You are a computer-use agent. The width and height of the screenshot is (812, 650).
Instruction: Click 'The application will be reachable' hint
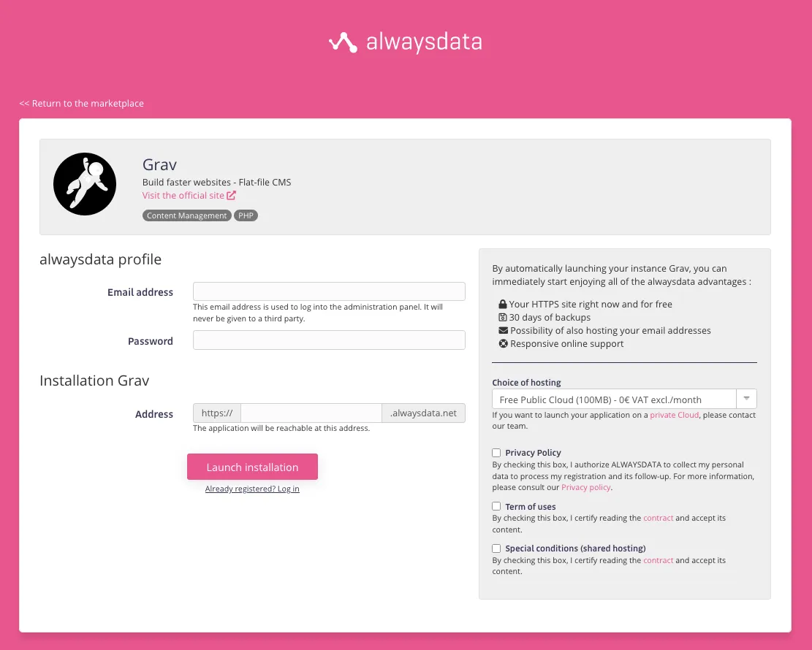(x=281, y=428)
